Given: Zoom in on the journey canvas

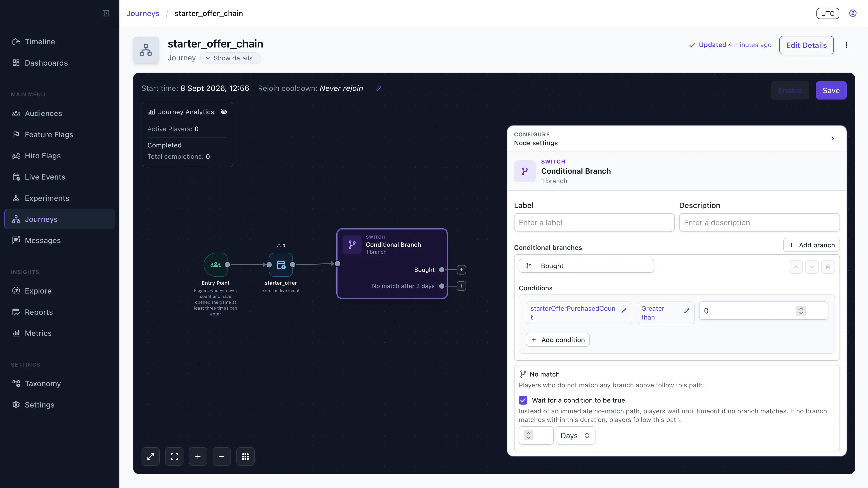Looking at the screenshot, I should [198, 457].
